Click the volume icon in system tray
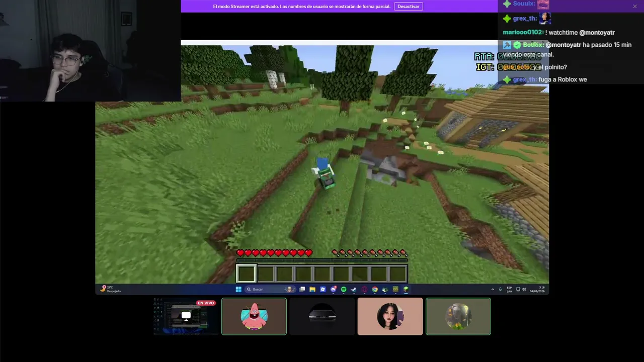This screenshot has height=362, width=644. coord(524,289)
